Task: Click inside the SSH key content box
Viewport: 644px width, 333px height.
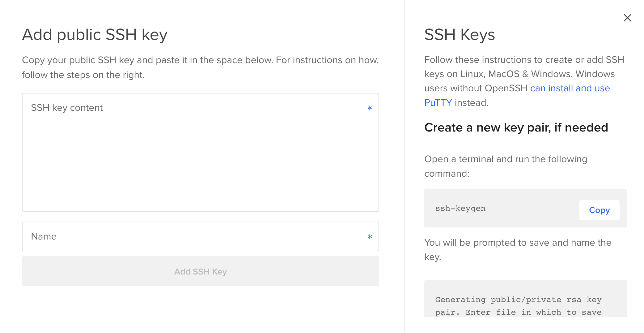Action: [200, 152]
